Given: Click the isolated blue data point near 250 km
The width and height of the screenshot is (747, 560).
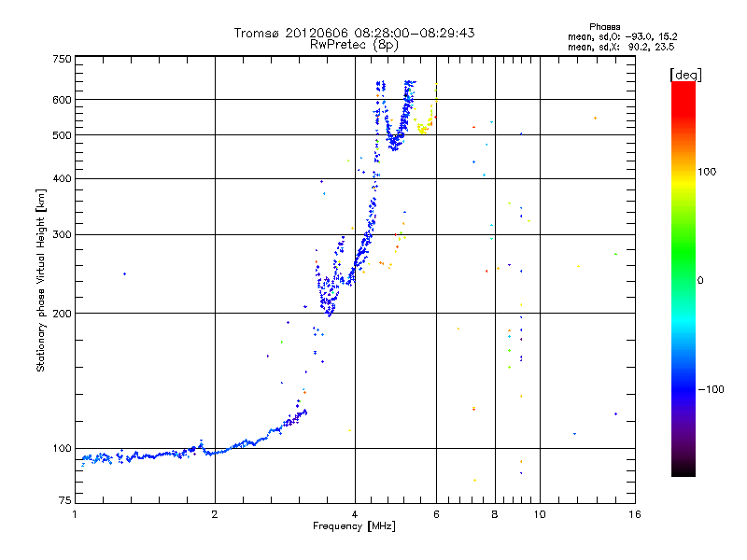Looking at the screenshot, I should pos(125,273).
